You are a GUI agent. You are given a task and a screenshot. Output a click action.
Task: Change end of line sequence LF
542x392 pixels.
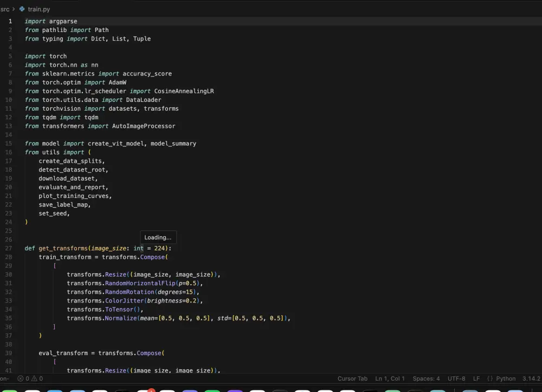[x=476, y=378]
